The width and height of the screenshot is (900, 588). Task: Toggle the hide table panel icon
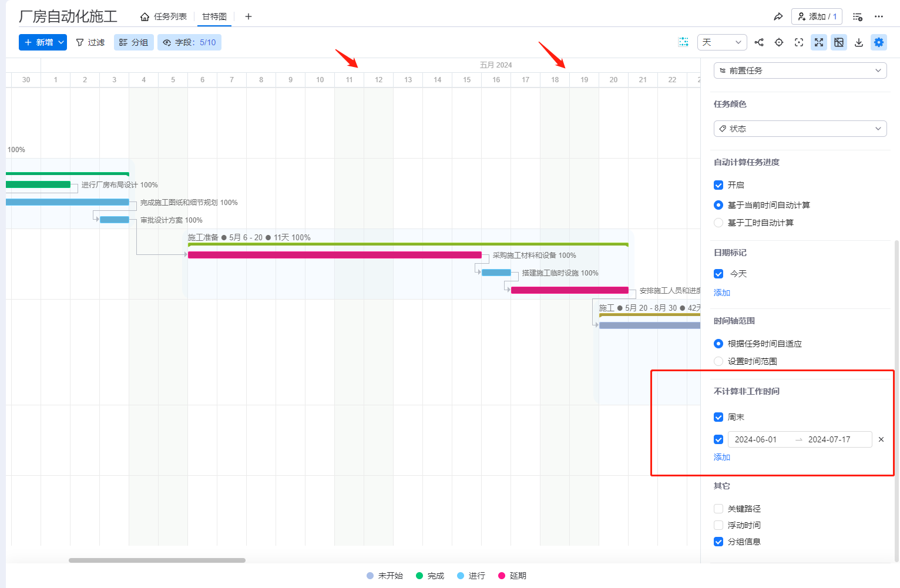point(839,42)
